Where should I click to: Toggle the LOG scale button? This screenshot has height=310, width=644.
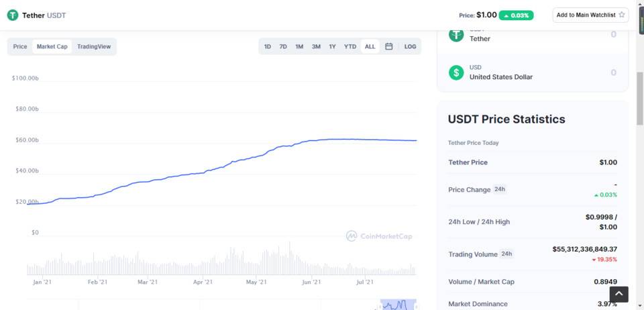pos(410,46)
